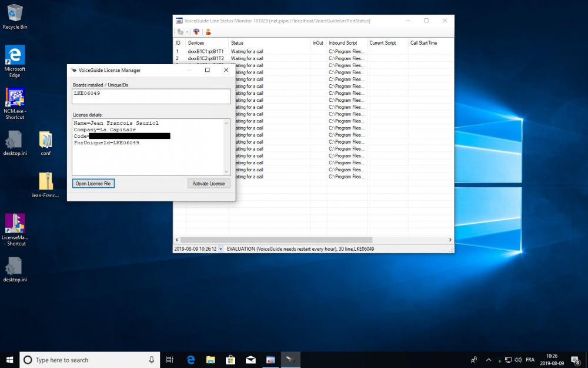Click the InOut column header
The image size is (588, 368).
point(318,43)
